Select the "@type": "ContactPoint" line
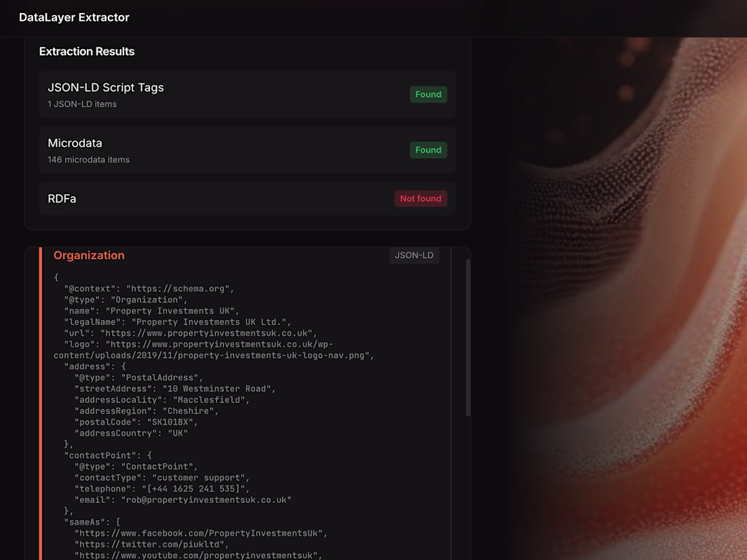This screenshot has width=747, height=560. point(136,467)
